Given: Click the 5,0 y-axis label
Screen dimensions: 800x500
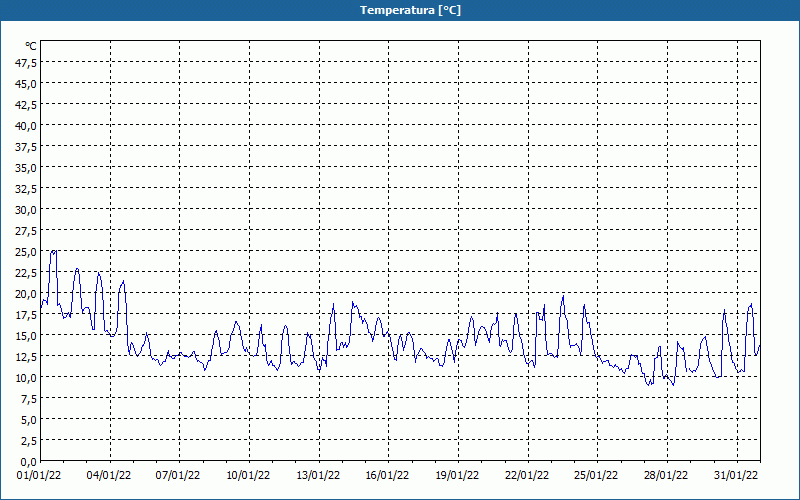Looking at the screenshot, I should 29,420.
